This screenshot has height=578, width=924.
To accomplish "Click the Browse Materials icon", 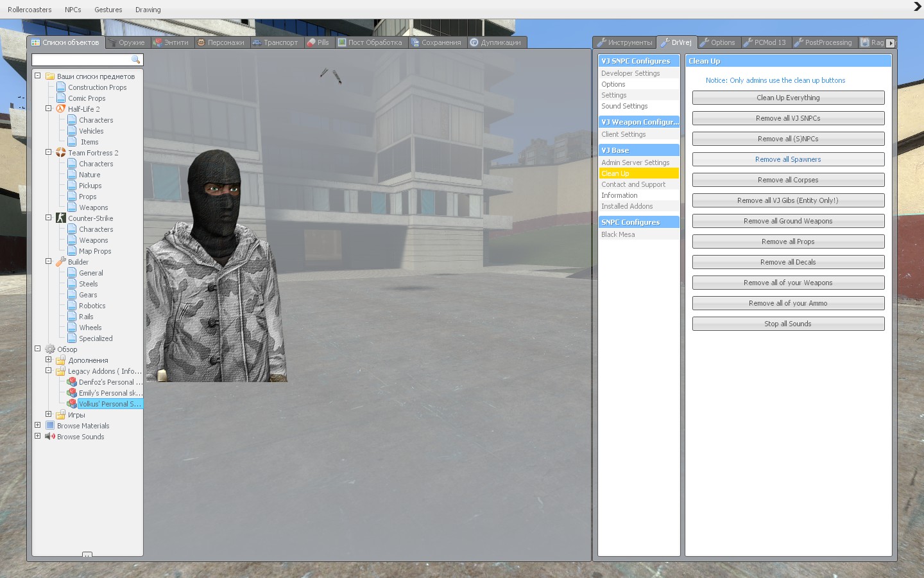I will (x=50, y=426).
